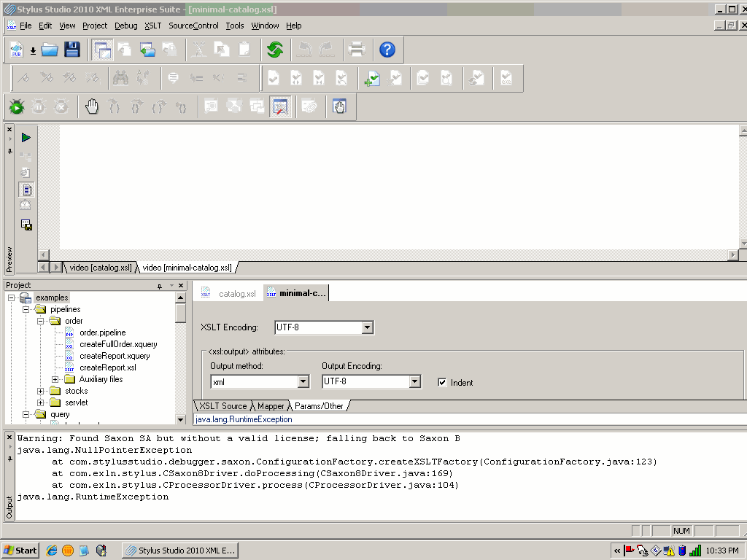
Task: Open the Output method dropdown
Action: [303, 381]
